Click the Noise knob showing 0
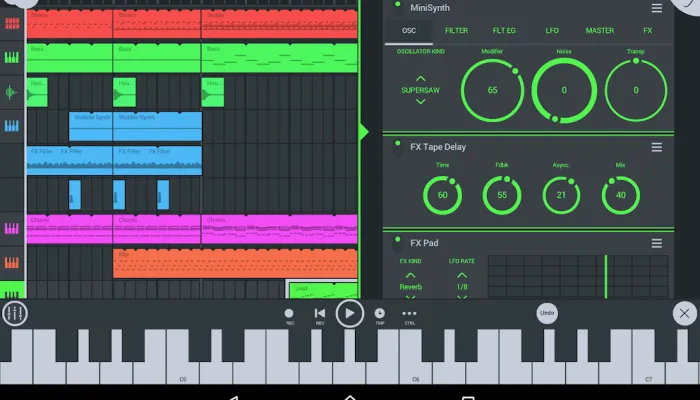The image size is (700, 400). pyautogui.click(x=564, y=90)
